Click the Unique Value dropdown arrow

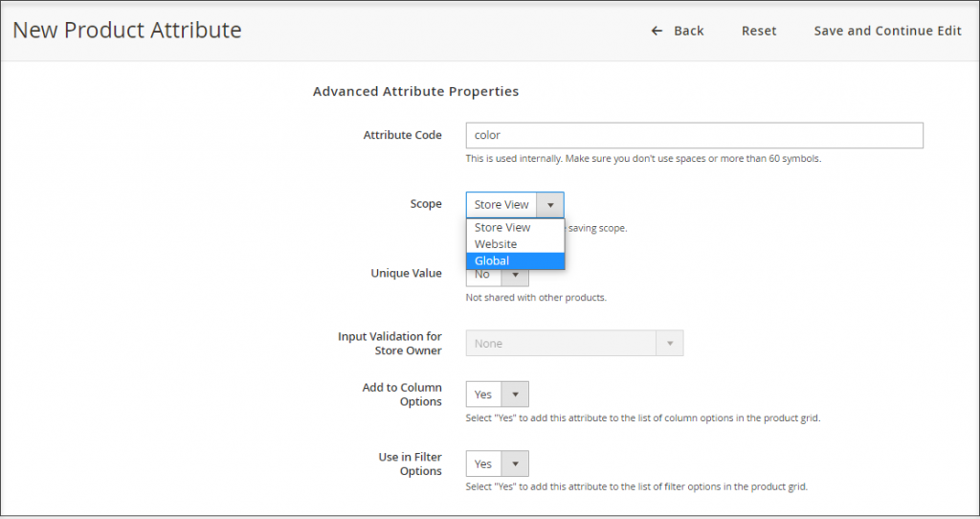[x=515, y=276]
